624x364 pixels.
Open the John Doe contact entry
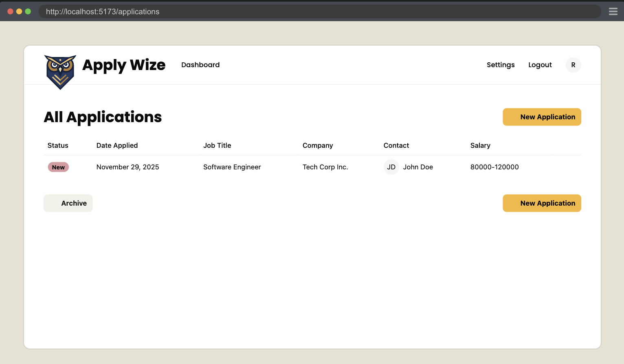pos(418,167)
